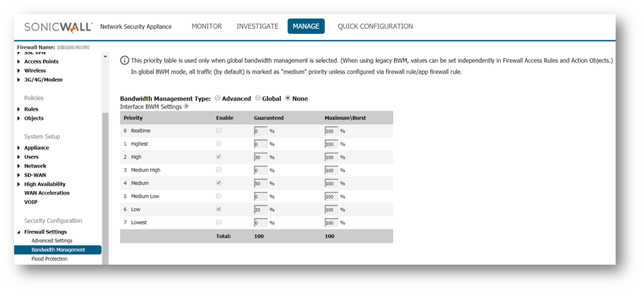Viewport: 644px width, 293px height.
Task: Click the SonicWall logo
Action: click(x=59, y=27)
